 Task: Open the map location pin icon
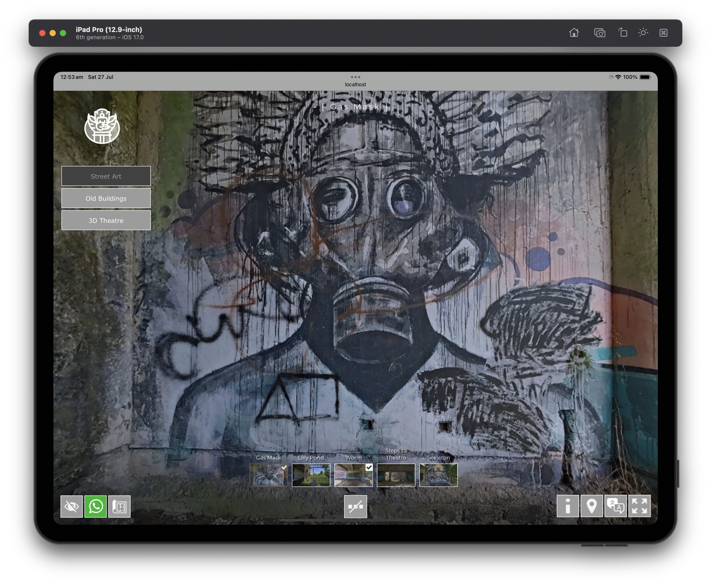pyautogui.click(x=592, y=506)
